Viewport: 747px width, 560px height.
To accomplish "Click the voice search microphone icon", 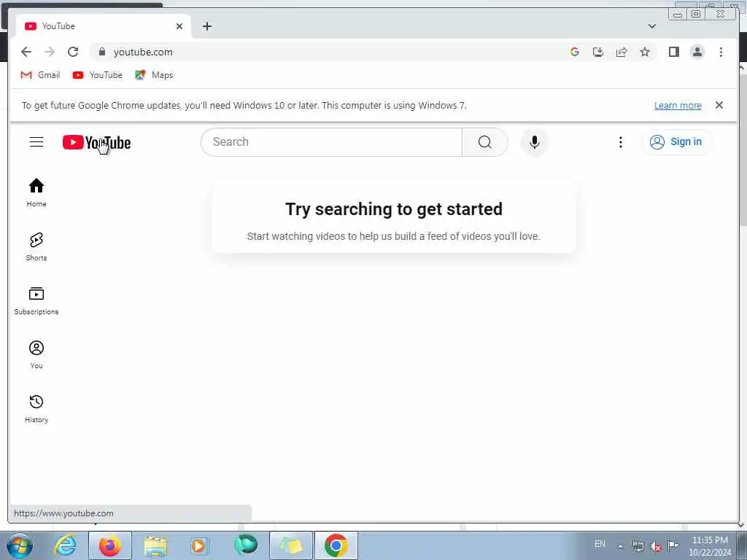I will (x=535, y=142).
